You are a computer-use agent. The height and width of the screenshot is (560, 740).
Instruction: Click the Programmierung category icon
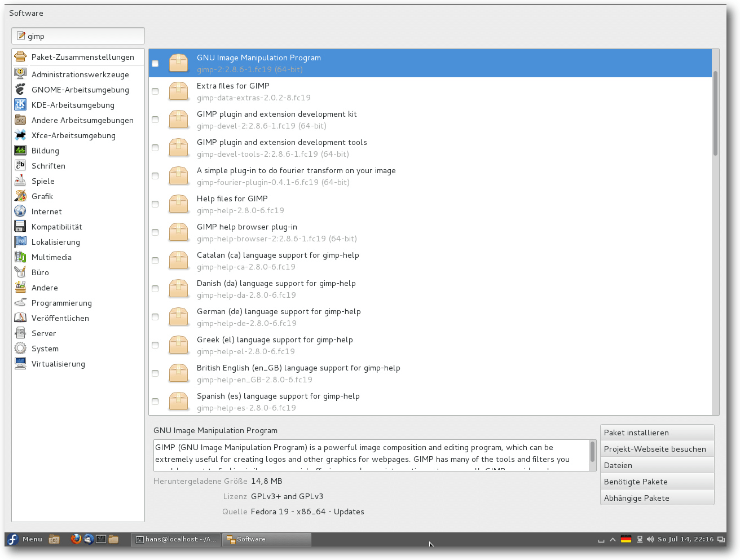click(x=20, y=302)
